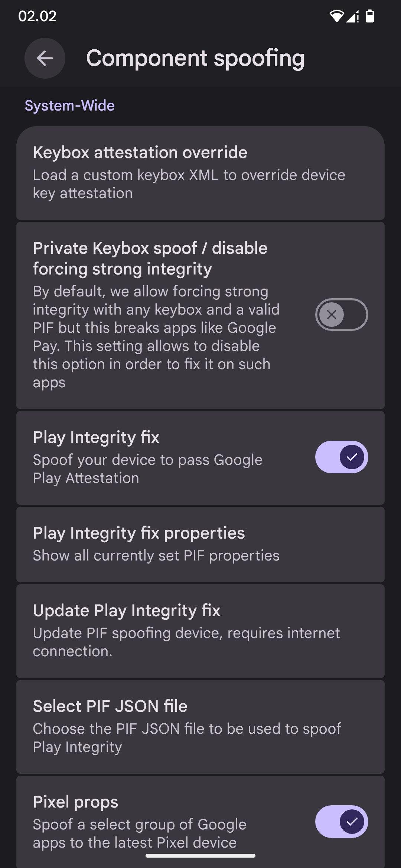The width and height of the screenshot is (401, 868).
Task: Disable the Play Integrity fix switch
Action: tap(341, 457)
